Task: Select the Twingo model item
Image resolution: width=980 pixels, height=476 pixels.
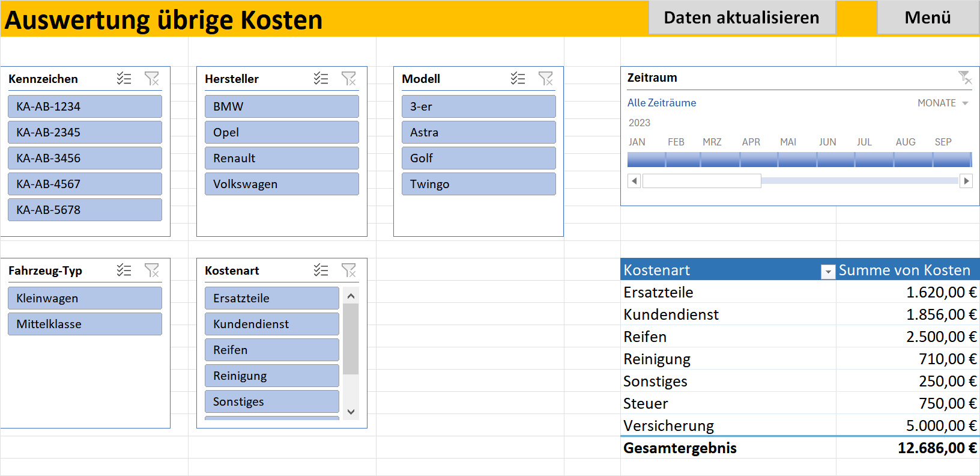Action: click(479, 184)
